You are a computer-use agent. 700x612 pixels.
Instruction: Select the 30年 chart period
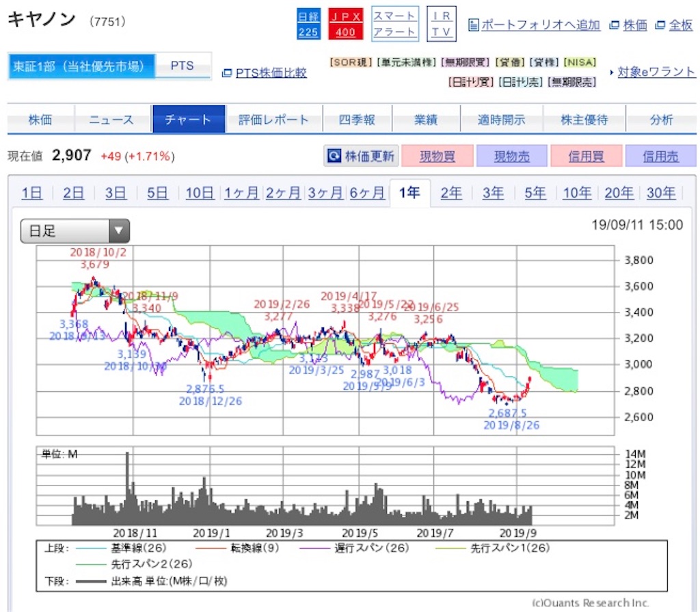[661, 193]
